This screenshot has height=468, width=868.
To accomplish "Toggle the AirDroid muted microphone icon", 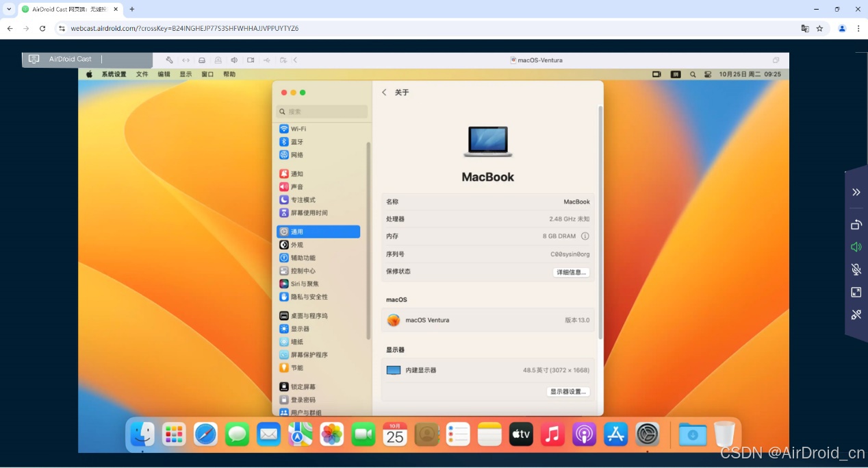I will [856, 269].
